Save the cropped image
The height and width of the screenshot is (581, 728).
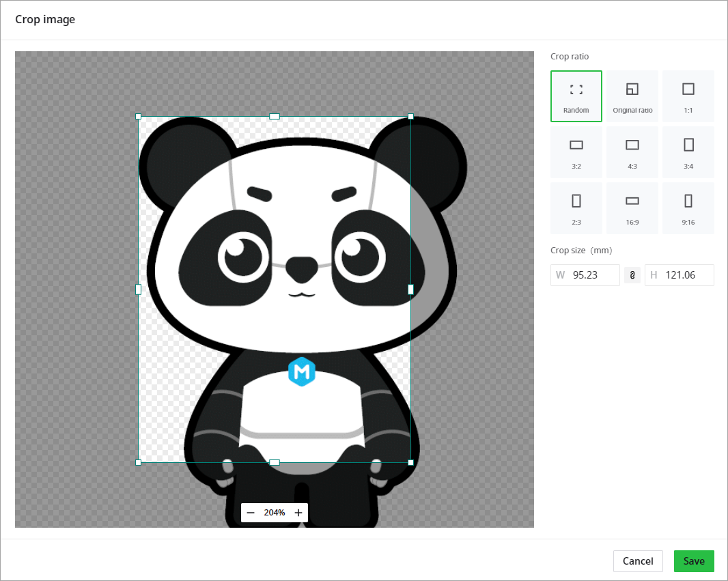coord(693,561)
